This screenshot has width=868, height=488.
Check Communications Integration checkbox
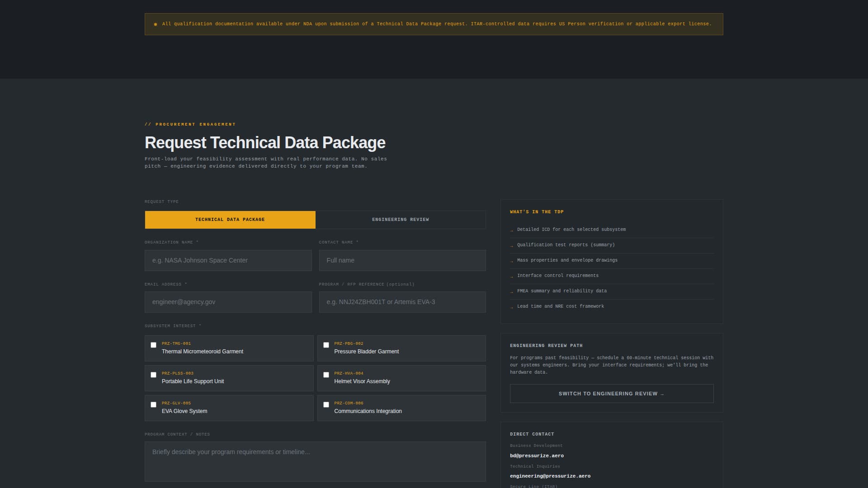[x=326, y=405]
